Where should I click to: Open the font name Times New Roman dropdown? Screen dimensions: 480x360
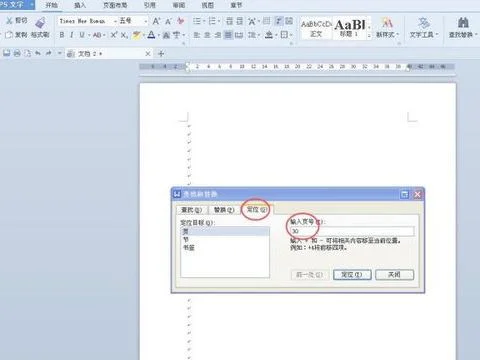tap(115, 21)
